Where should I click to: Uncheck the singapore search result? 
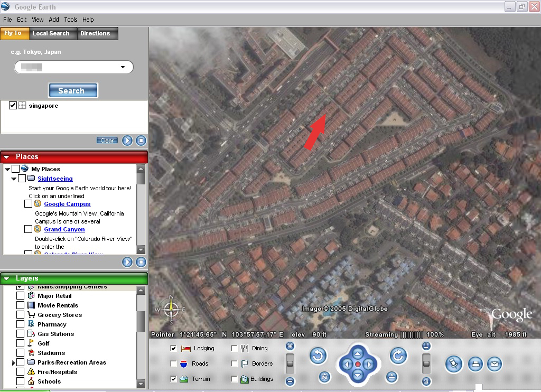point(13,105)
